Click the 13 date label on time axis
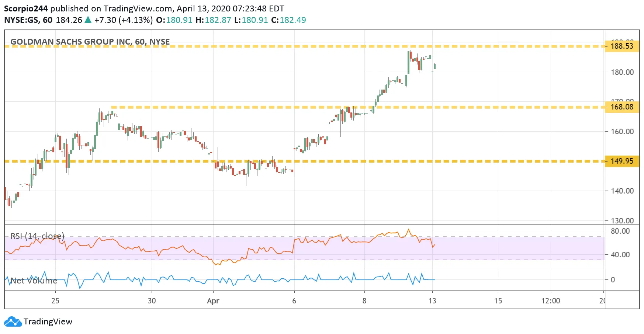644x334 pixels. [432, 301]
